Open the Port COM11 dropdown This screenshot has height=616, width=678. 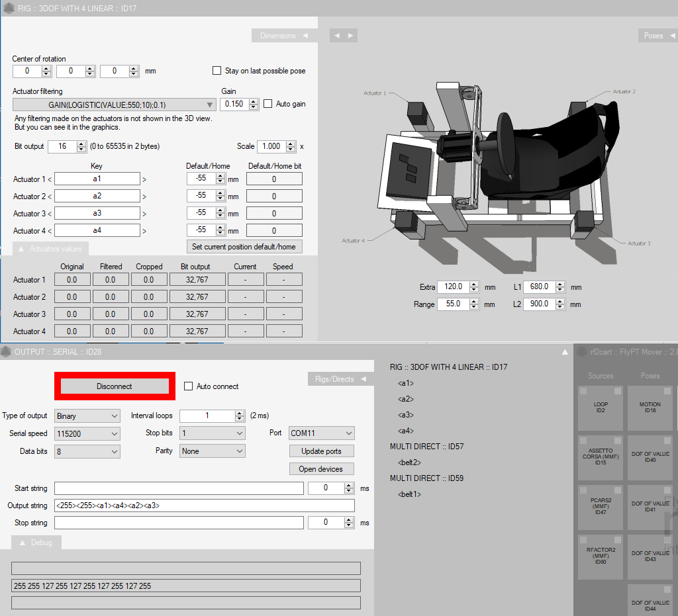point(321,433)
